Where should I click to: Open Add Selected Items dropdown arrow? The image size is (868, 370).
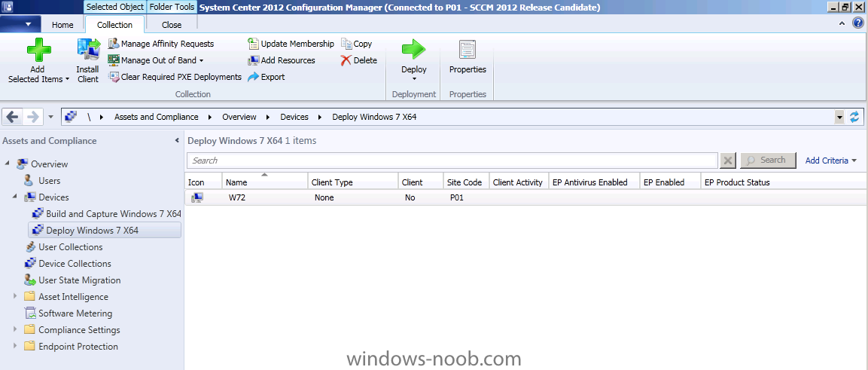(67, 79)
